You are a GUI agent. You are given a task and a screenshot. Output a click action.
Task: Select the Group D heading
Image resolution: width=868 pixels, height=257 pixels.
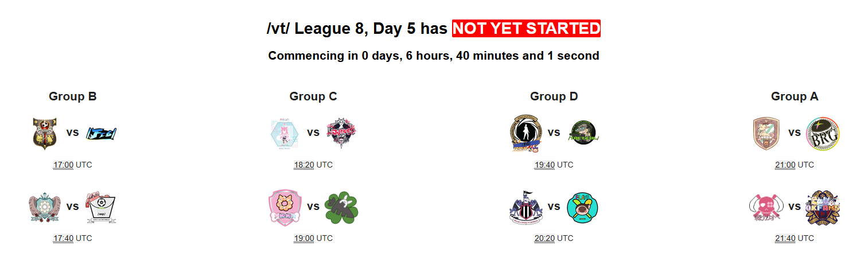point(554,96)
